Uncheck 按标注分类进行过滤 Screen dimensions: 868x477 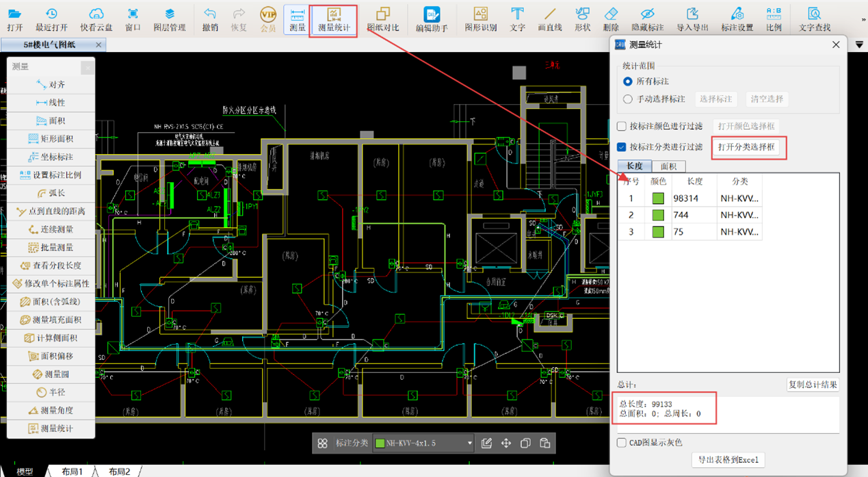[x=622, y=147]
